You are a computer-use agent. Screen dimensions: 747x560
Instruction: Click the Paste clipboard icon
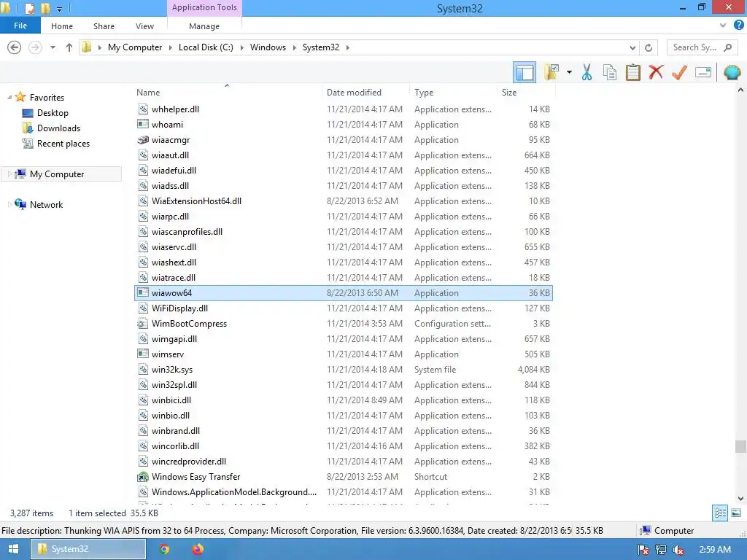(x=632, y=72)
